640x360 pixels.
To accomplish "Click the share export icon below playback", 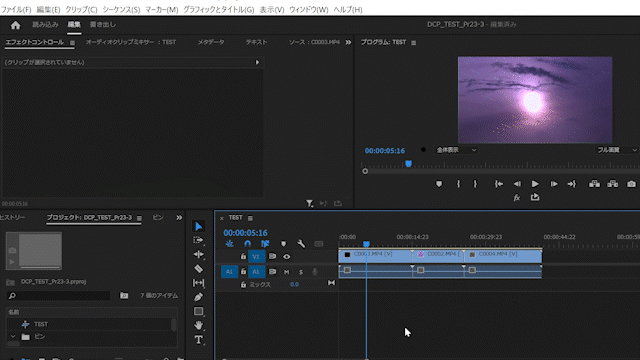I will click(535, 198).
